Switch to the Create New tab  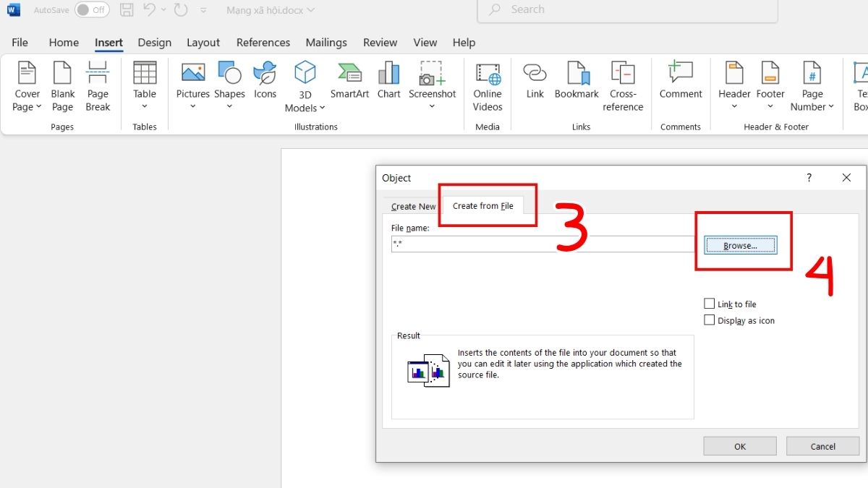(x=413, y=206)
